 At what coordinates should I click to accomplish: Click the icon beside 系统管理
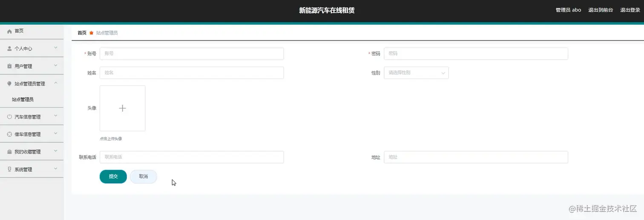pyautogui.click(x=9, y=169)
